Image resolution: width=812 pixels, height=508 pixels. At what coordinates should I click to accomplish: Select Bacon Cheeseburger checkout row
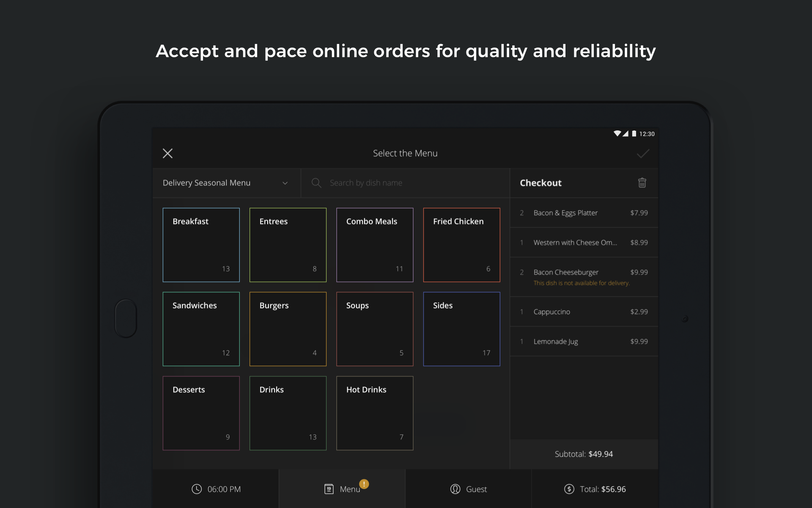584,277
